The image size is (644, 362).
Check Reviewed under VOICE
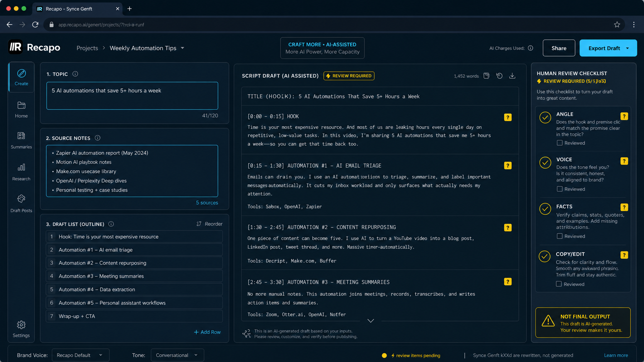559,189
